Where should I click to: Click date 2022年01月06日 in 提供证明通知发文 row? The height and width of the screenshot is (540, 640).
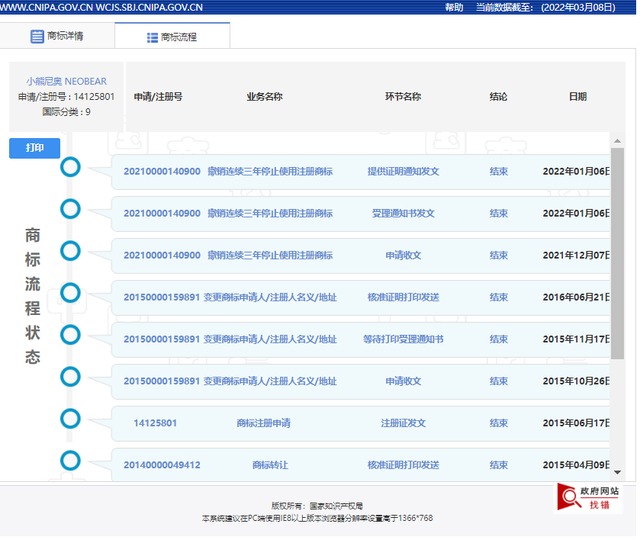(576, 171)
